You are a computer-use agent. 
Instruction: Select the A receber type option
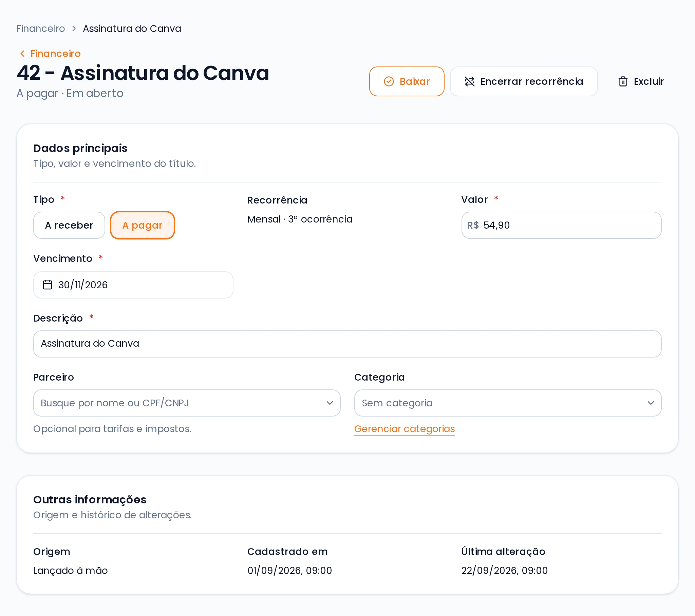[x=69, y=225]
